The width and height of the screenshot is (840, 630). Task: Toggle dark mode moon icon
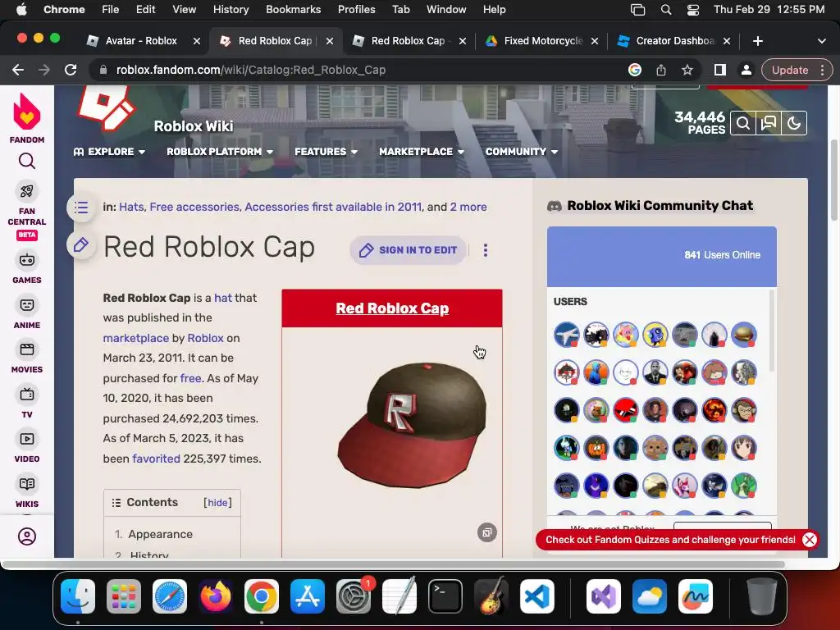point(794,123)
